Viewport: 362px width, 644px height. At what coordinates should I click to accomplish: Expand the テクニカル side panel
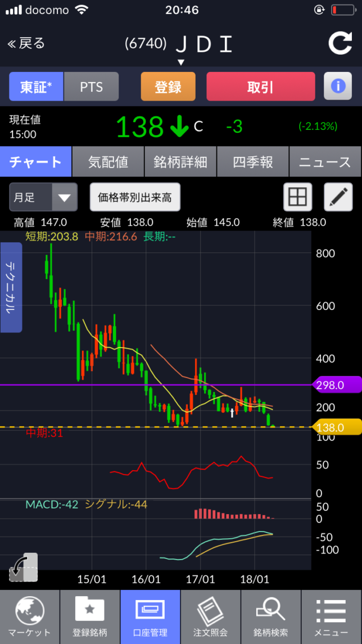pyautogui.click(x=11, y=287)
